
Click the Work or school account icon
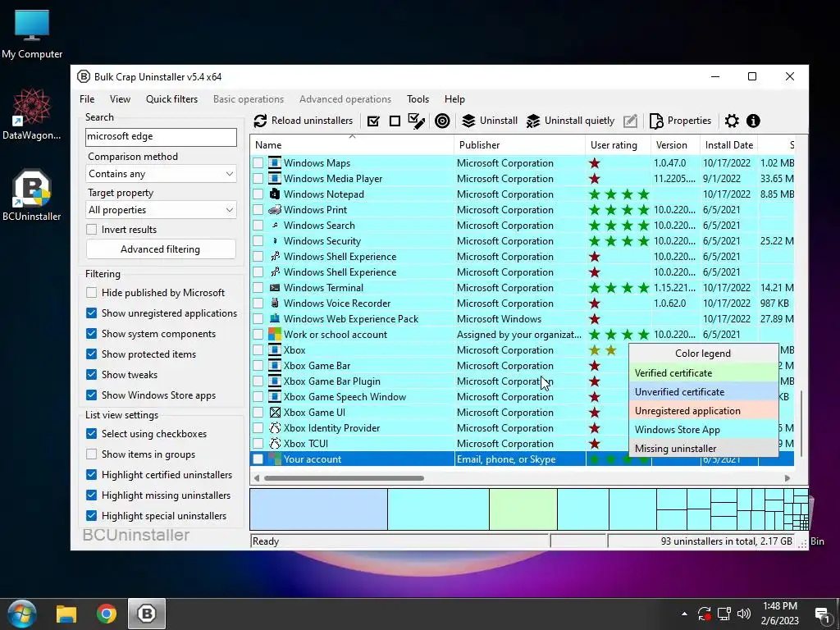[275, 335]
